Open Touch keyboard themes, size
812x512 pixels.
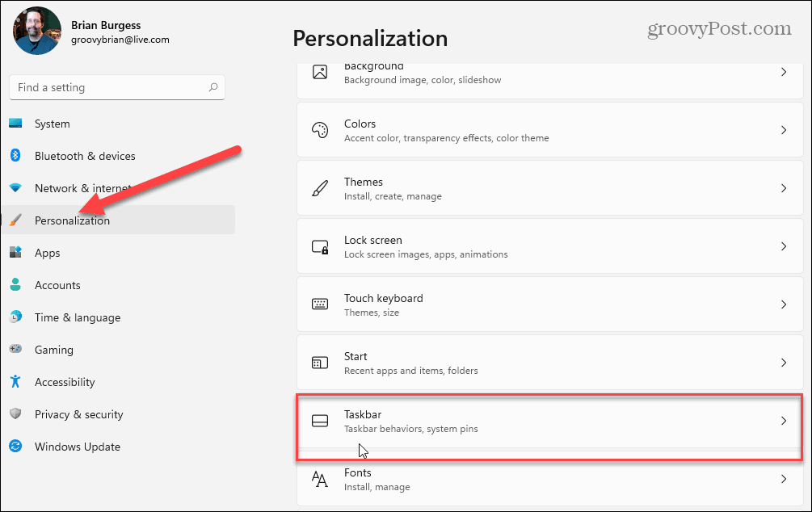550,304
